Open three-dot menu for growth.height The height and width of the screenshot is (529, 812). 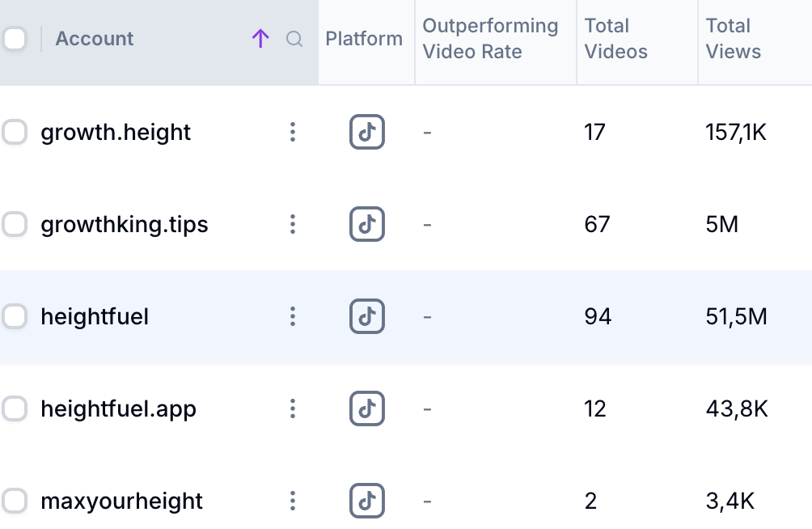tap(293, 132)
